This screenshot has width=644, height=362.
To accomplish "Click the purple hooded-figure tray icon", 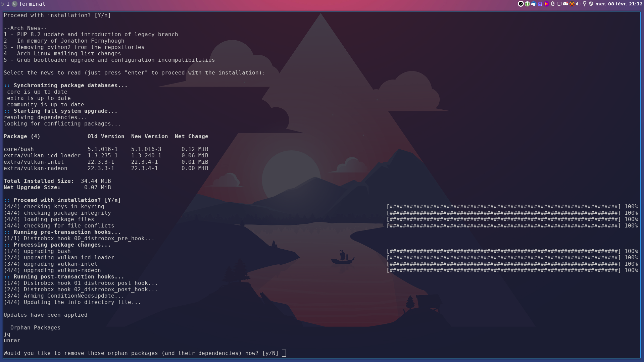I will (540, 4).
